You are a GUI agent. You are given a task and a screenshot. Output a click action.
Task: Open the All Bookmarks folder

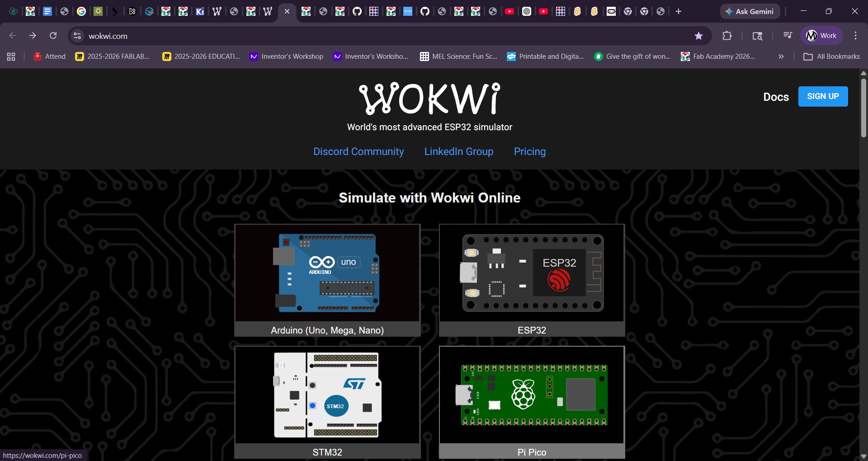(x=831, y=56)
